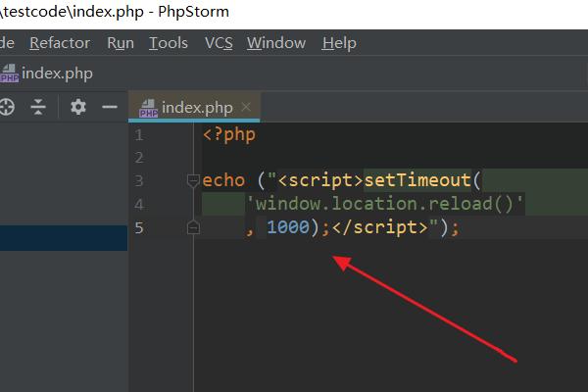The image size is (588, 392).
Task: Click line number 1 in the gutter
Action: 139,135
